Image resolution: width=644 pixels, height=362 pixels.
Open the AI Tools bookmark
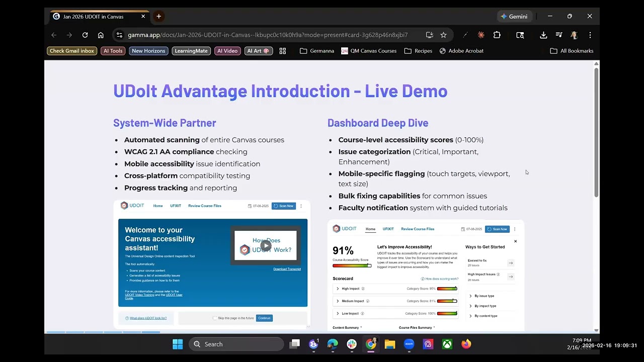(113, 51)
